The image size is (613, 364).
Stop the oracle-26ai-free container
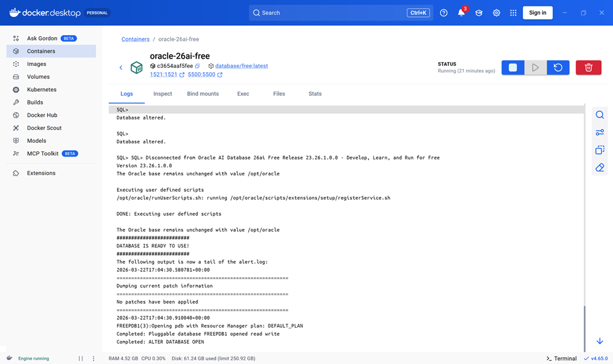coord(512,67)
